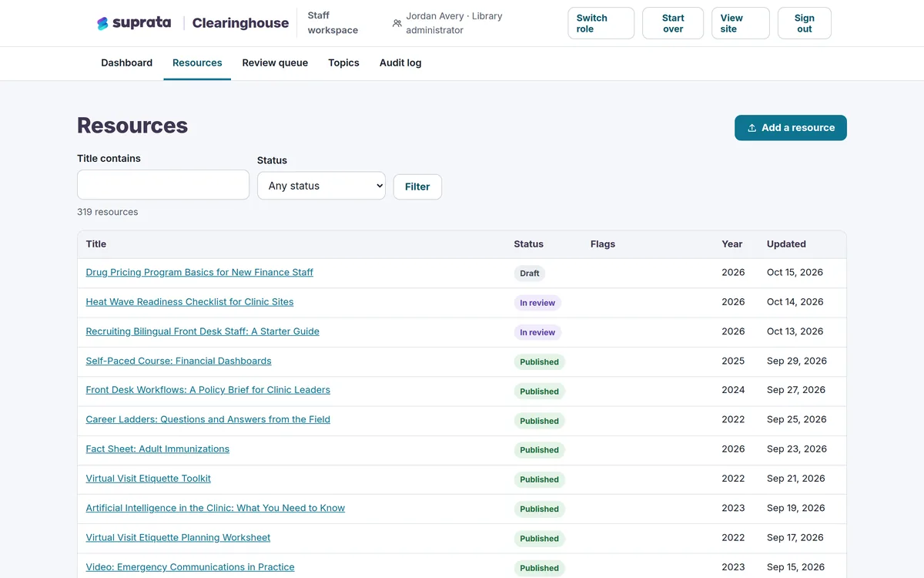Focus the Title contains input field
924x578 pixels.
(x=163, y=185)
